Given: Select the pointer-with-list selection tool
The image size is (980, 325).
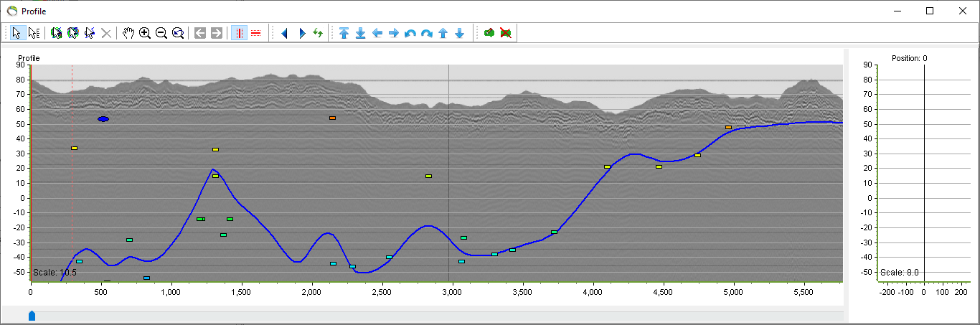Looking at the screenshot, I should tap(34, 33).
